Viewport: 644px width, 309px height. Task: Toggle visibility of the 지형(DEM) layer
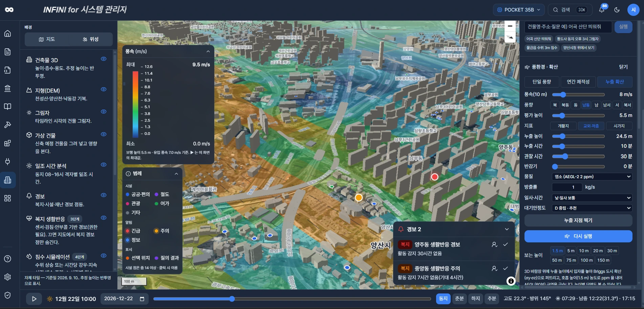pos(104,89)
